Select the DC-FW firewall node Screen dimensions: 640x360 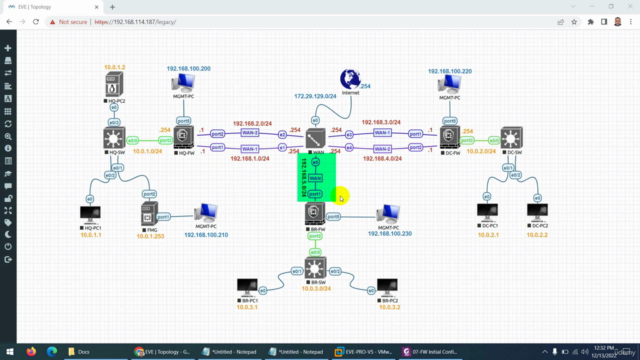(x=450, y=138)
